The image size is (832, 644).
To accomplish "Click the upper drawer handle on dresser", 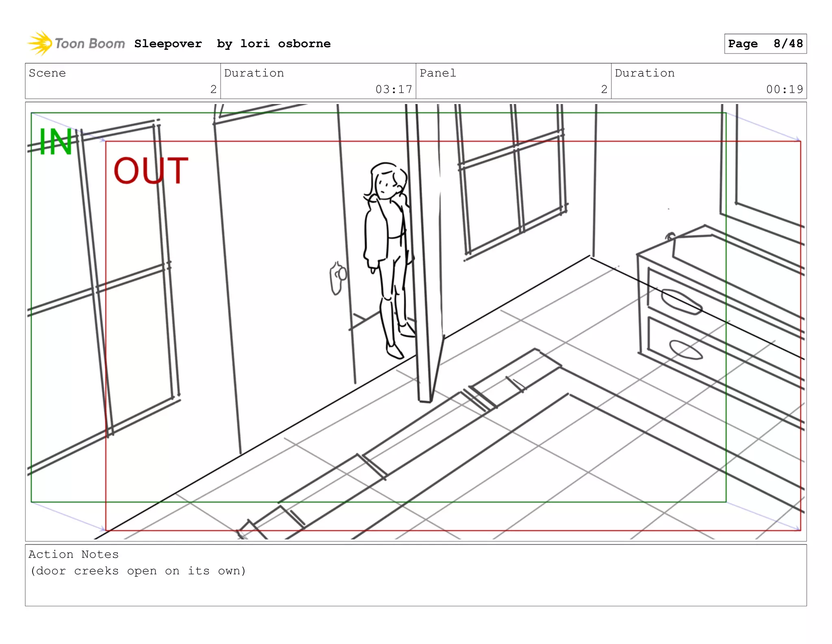I will (x=681, y=302).
